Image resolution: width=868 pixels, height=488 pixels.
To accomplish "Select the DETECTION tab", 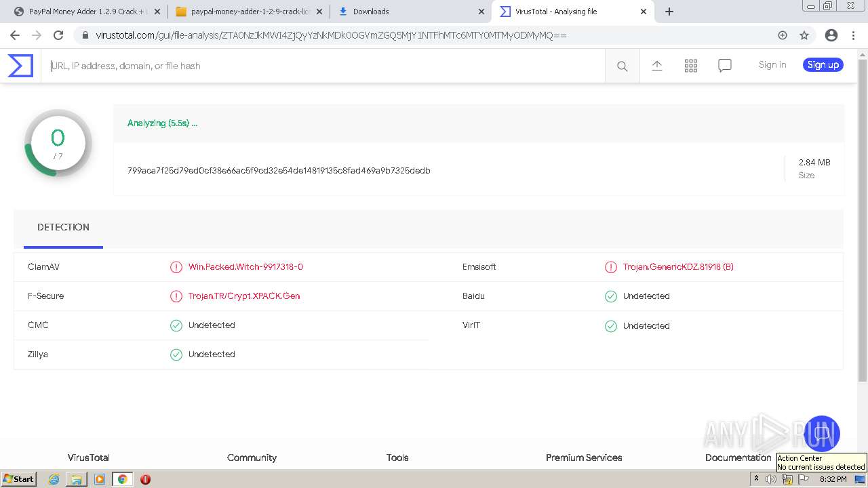I will (x=63, y=228).
